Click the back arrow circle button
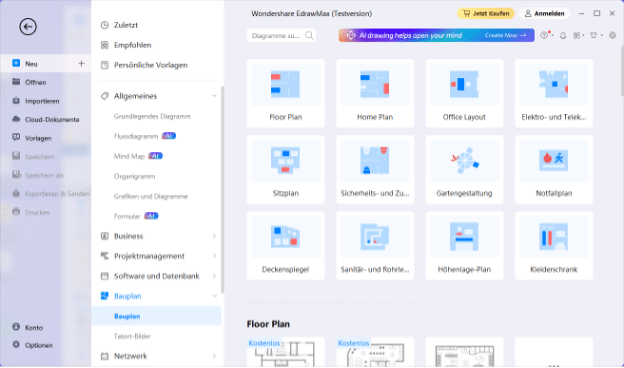The height and width of the screenshot is (368, 624). [x=28, y=27]
